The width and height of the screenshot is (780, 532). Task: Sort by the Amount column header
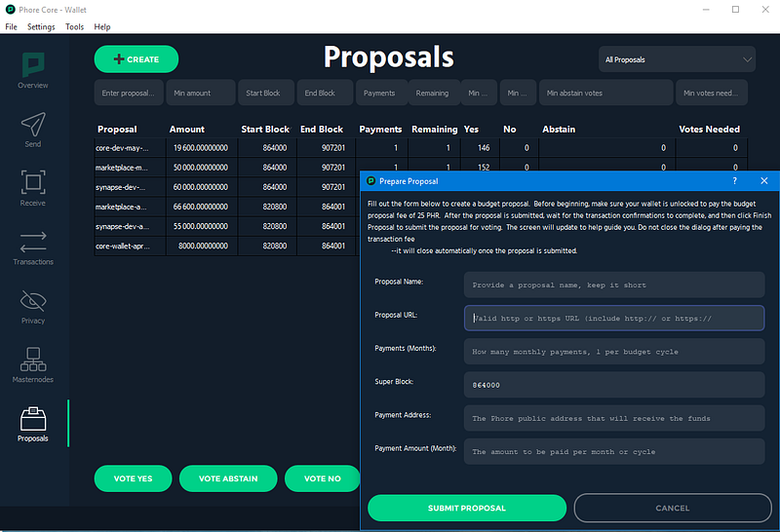tap(186, 130)
